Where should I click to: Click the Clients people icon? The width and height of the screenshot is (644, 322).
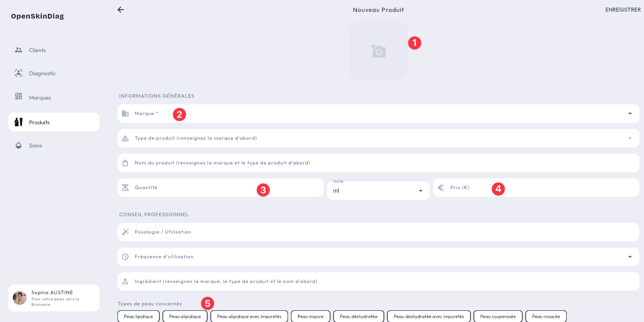19,50
